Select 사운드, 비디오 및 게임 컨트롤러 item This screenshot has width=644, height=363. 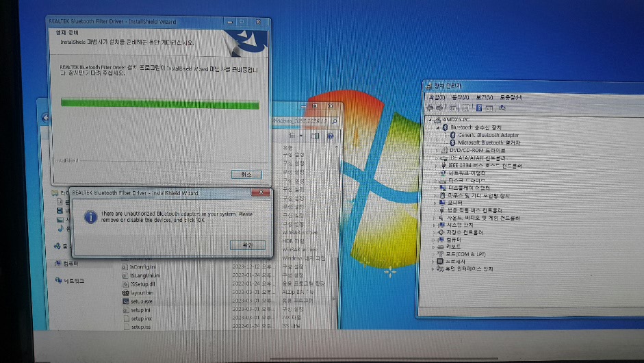click(x=483, y=218)
